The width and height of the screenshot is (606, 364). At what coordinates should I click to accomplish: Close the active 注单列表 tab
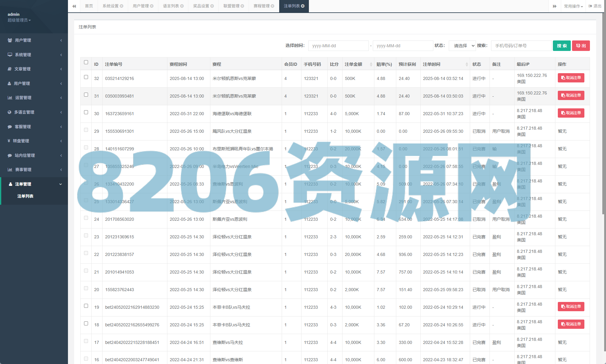click(x=303, y=6)
